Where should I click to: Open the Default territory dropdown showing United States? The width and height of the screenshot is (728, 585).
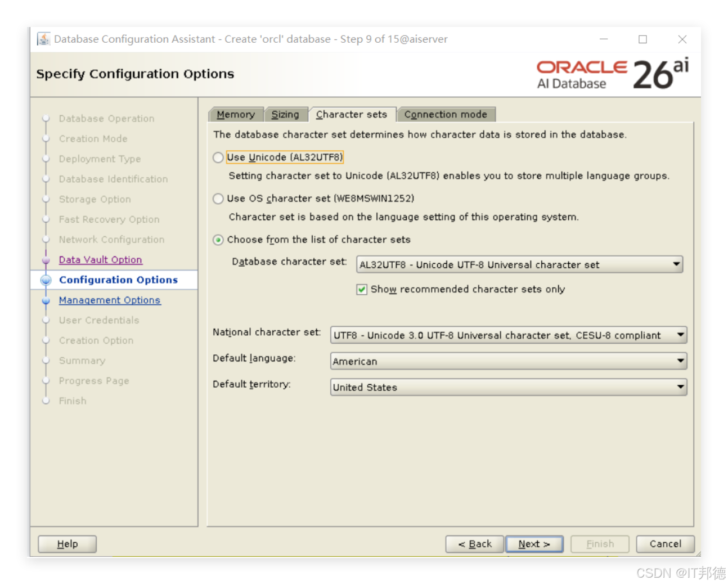509,387
